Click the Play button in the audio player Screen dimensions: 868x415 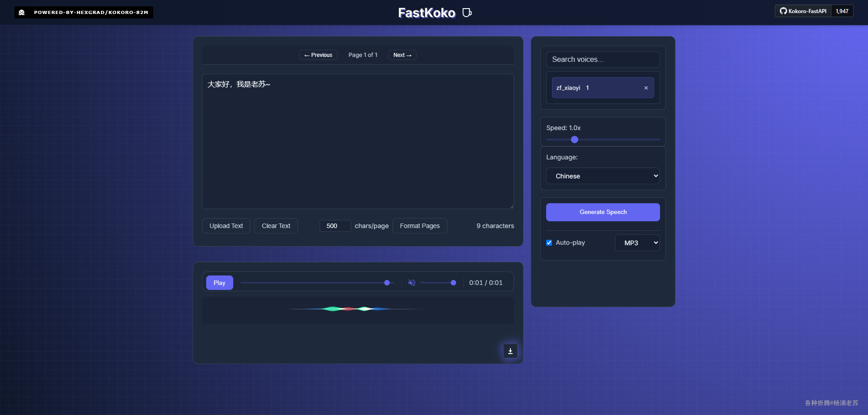click(x=219, y=283)
